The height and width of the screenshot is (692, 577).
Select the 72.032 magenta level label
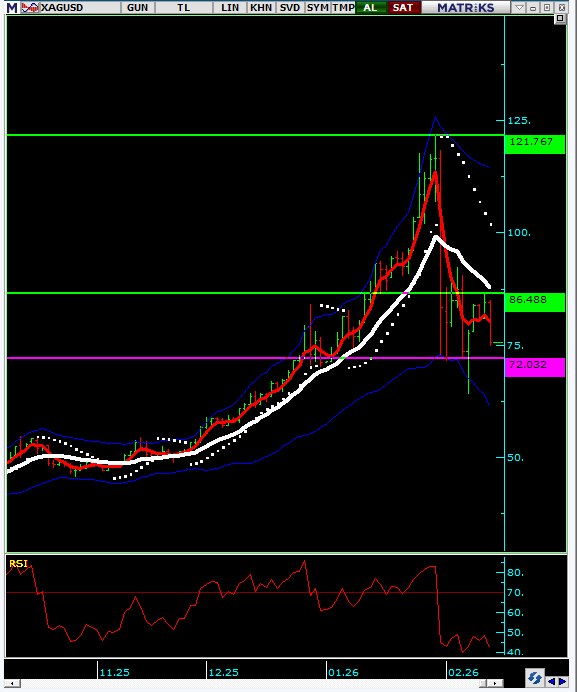(x=534, y=367)
